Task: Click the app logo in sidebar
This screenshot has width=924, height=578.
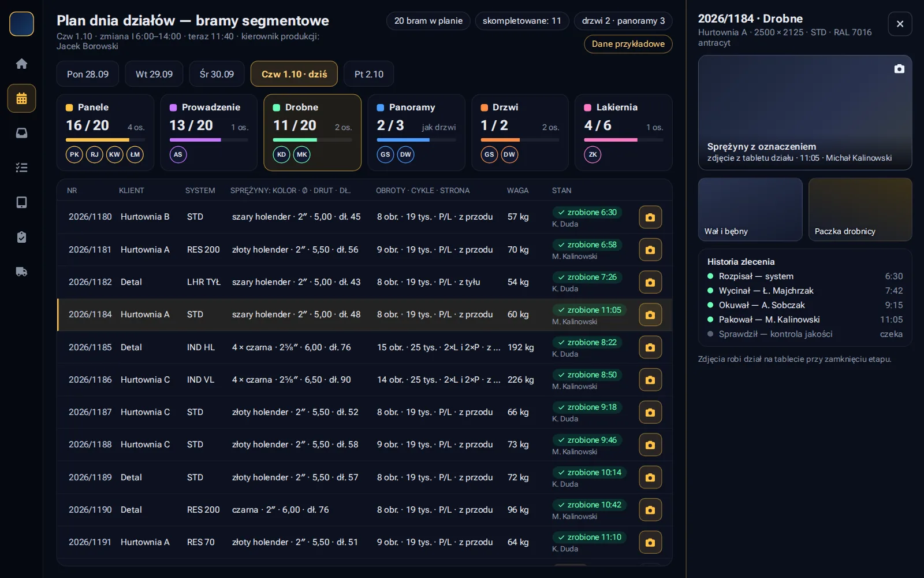Action: (21, 24)
